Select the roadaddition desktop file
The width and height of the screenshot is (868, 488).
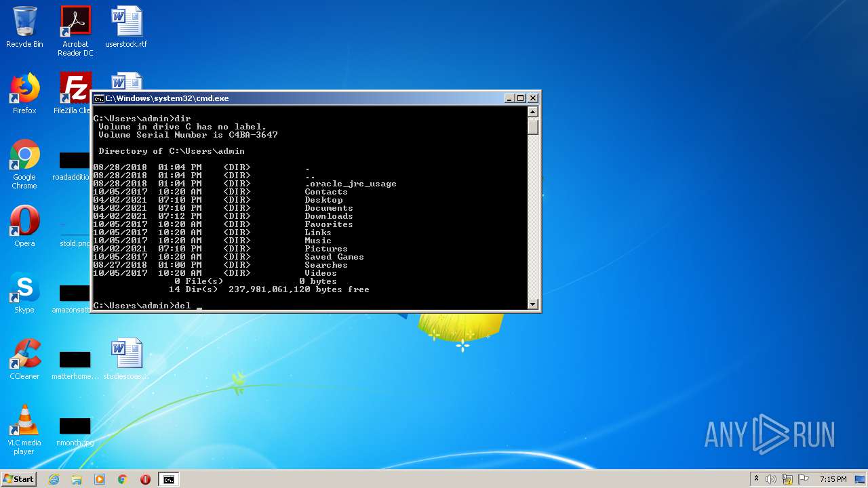71,166
